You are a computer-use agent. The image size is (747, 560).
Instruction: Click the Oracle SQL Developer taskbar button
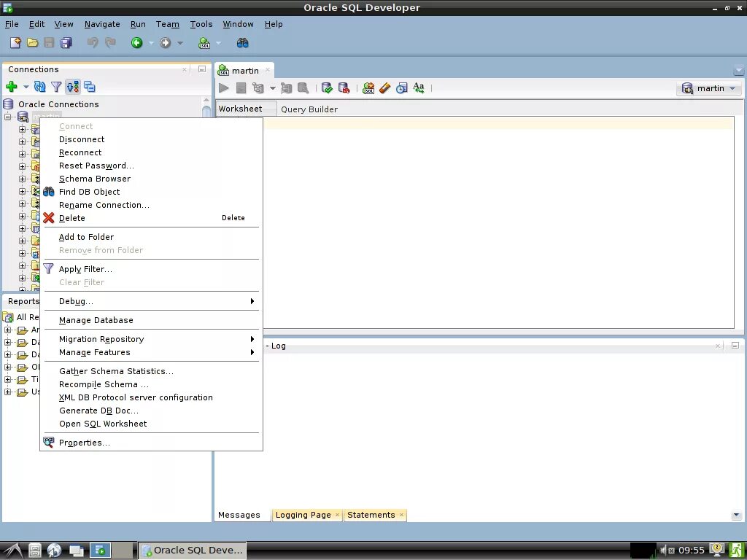click(193, 551)
